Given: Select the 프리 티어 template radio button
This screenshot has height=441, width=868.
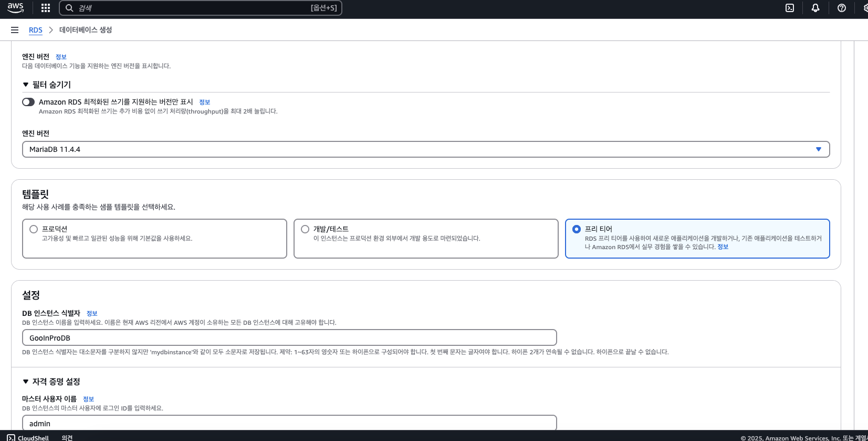Looking at the screenshot, I should (x=577, y=229).
